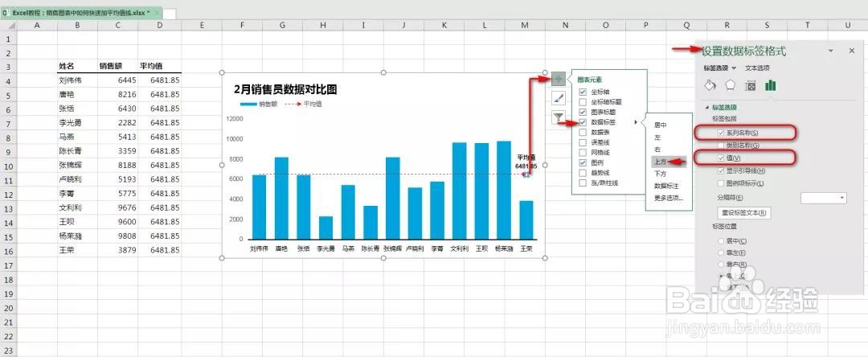Click the 平均值 header cell in the table

[160, 66]
